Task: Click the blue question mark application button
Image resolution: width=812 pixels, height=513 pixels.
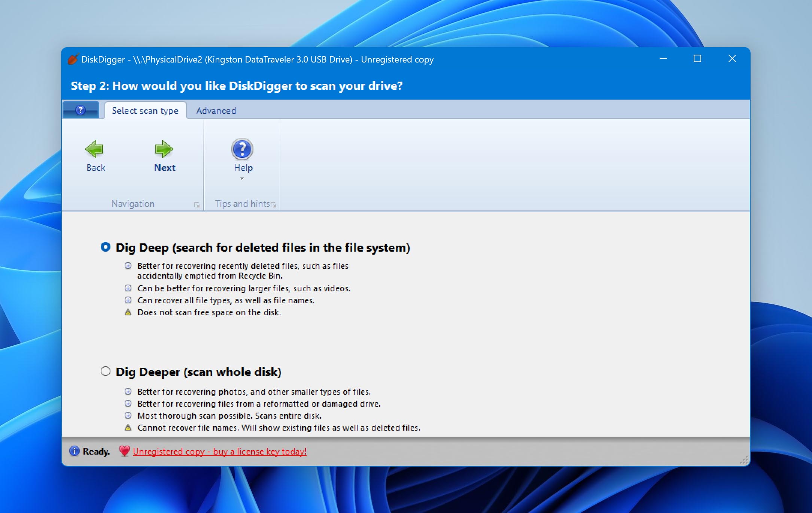Action: coord(80,110)
